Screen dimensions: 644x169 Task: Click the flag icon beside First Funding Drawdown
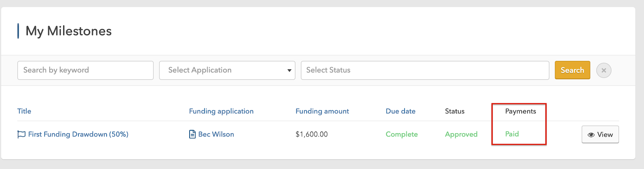(x=21, y=134)
